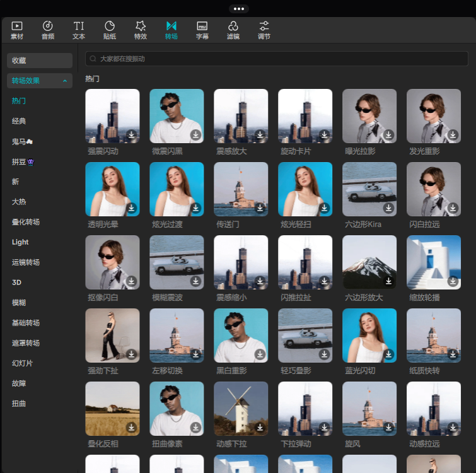Select the 叠化转场 category
This screenshot has height=473, width=476.
click(26, 222)
